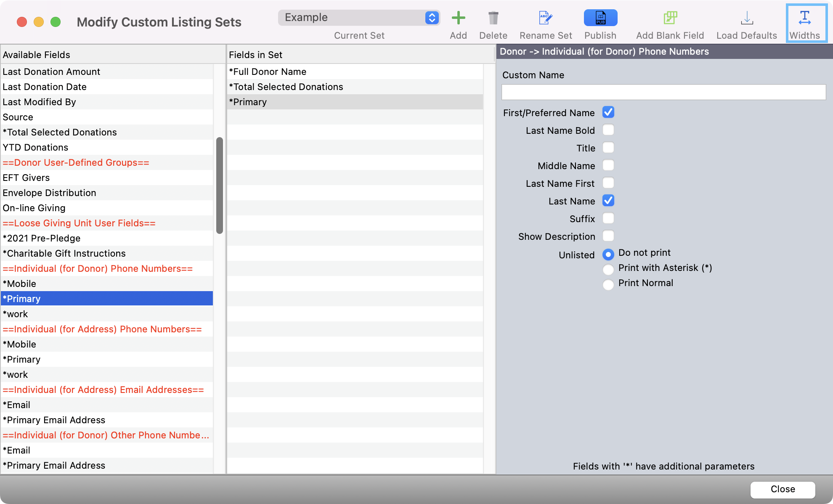The image size is (833, 504).
Task: Tick the Show Description checkbox
Action: click(x=608, y=236)
